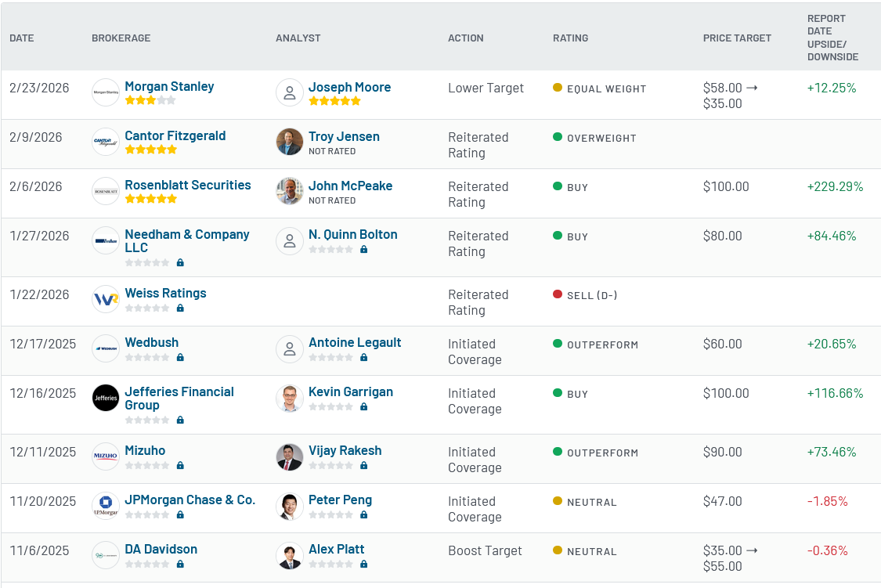
Task: Click the $47.00 price target
Action: (x=723, y=501)
